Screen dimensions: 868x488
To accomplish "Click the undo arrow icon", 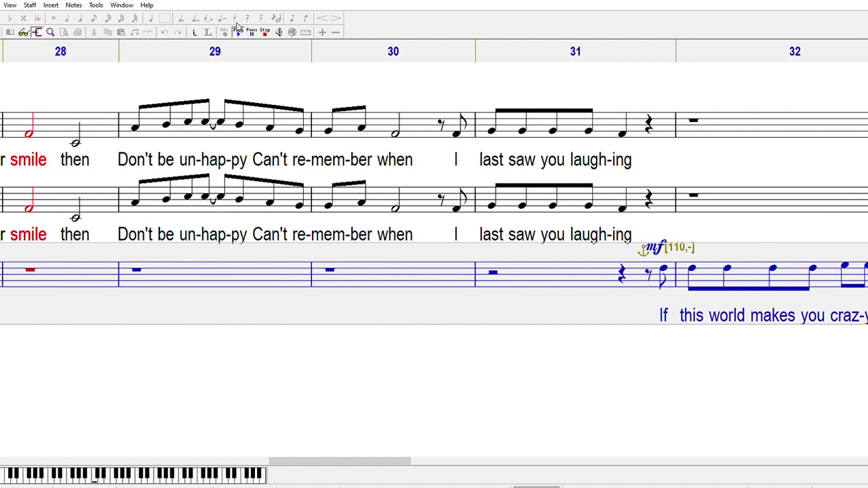I will click(165, 32).
